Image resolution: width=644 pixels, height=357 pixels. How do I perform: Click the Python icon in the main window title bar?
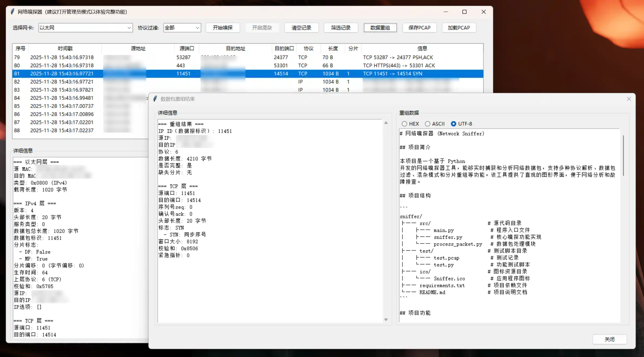coord(12,12)
